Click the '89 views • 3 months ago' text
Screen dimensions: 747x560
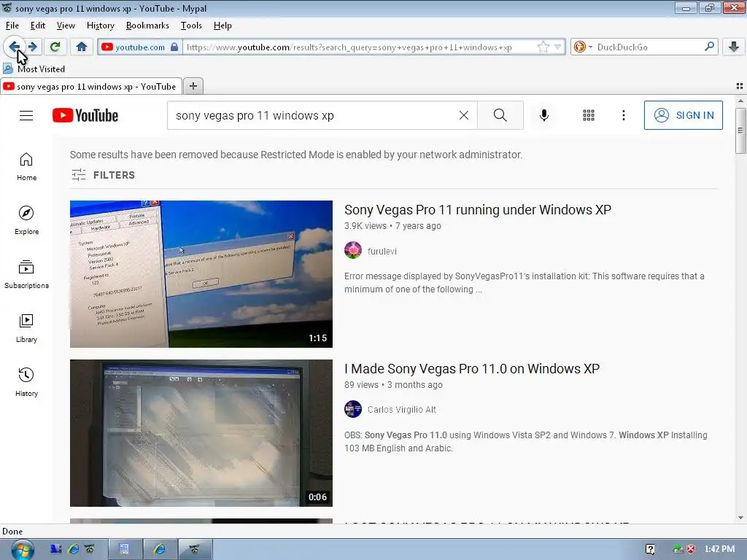pyautogui.click(x=393, y=385)
